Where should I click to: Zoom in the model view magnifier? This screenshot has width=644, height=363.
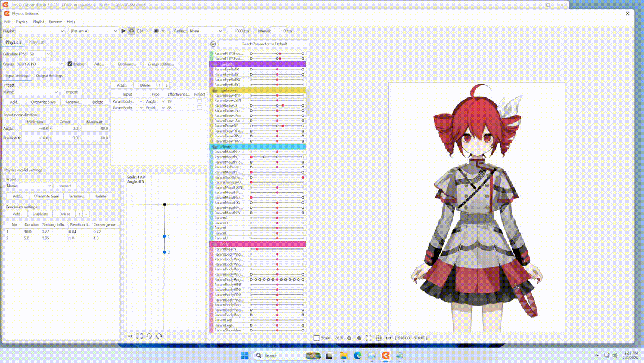click(x=359, y=338)
